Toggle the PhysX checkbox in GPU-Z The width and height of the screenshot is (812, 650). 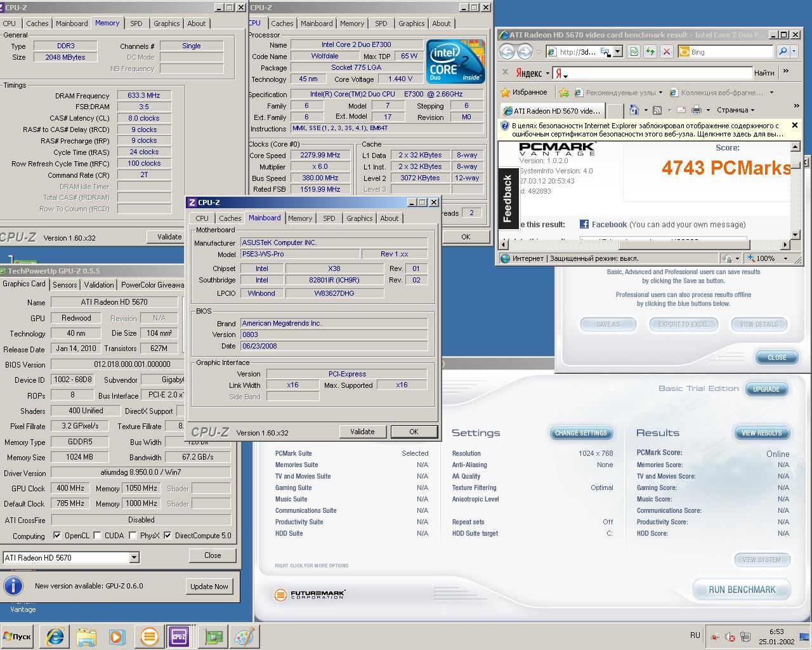pyautogui.click(x=133, y=535)
